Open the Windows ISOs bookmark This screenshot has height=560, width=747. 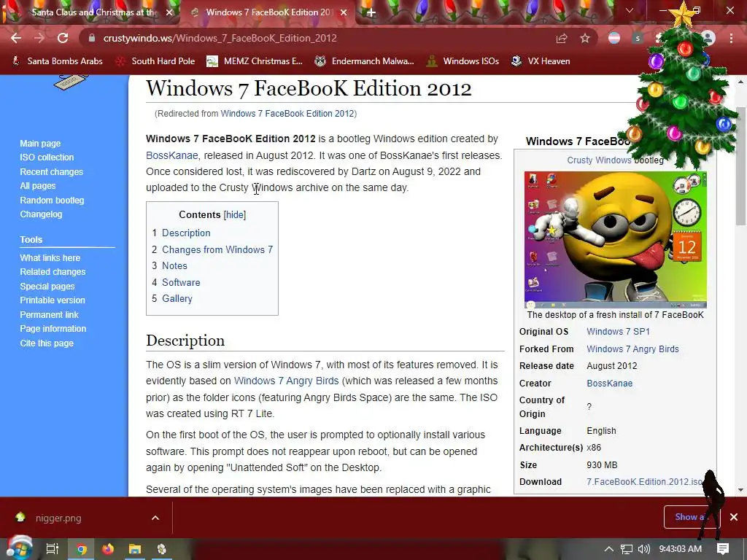(x=463, y=61)
